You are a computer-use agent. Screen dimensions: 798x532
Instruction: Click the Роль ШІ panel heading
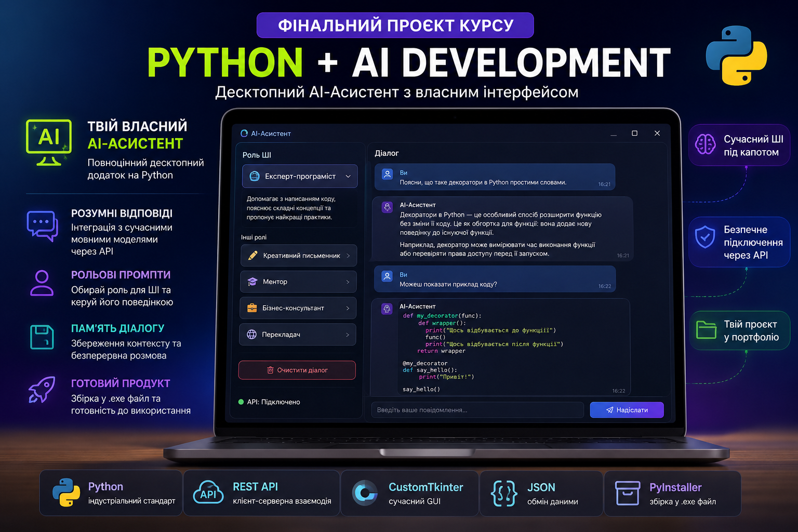[257, 155]
